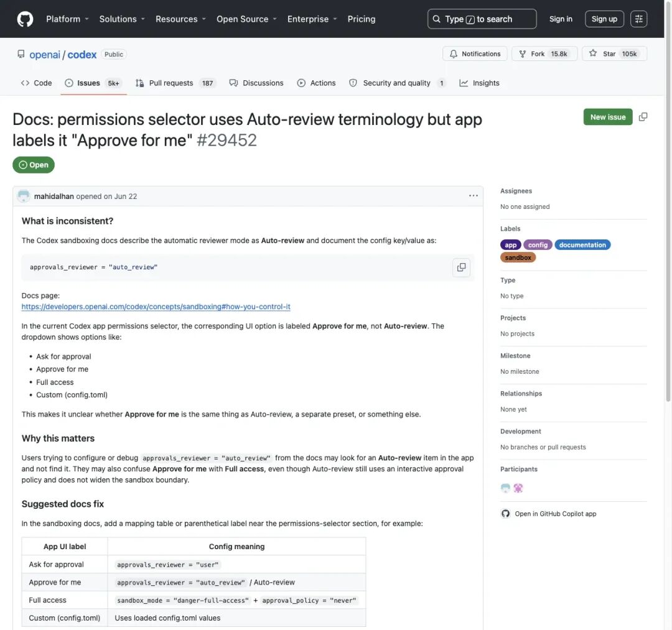The width and height of the screenshot is (672, 630).
Task: Open the Pricing page
Action: tap(362, 19)
